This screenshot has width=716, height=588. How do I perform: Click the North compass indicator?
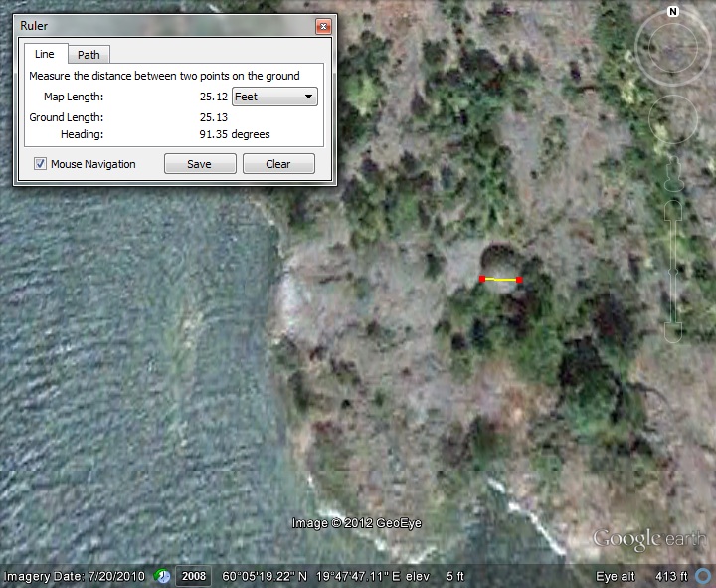coord(673,12)
